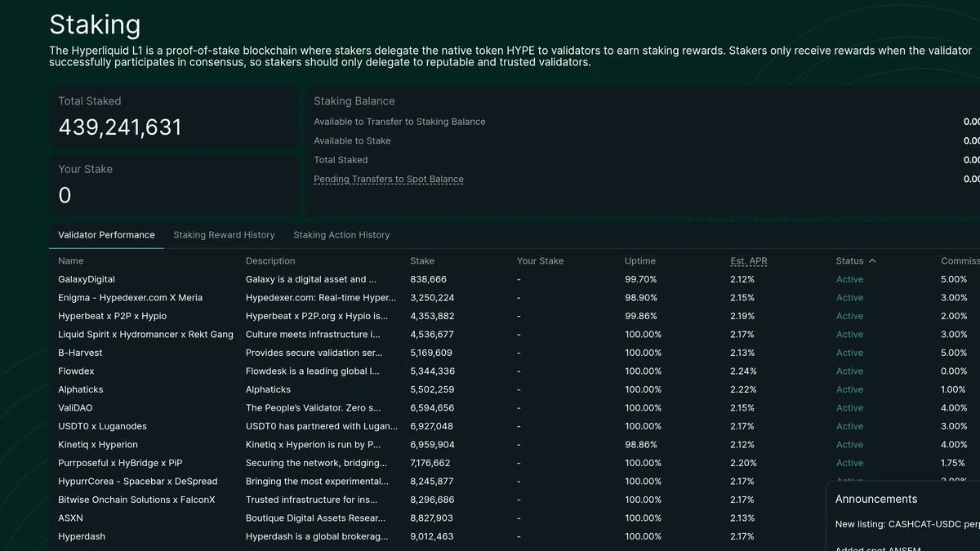Open New listing CASHCAT-USDC announcement
This screenshot has width=980, height=551.
pyautogui.click(x=907, y=524)
